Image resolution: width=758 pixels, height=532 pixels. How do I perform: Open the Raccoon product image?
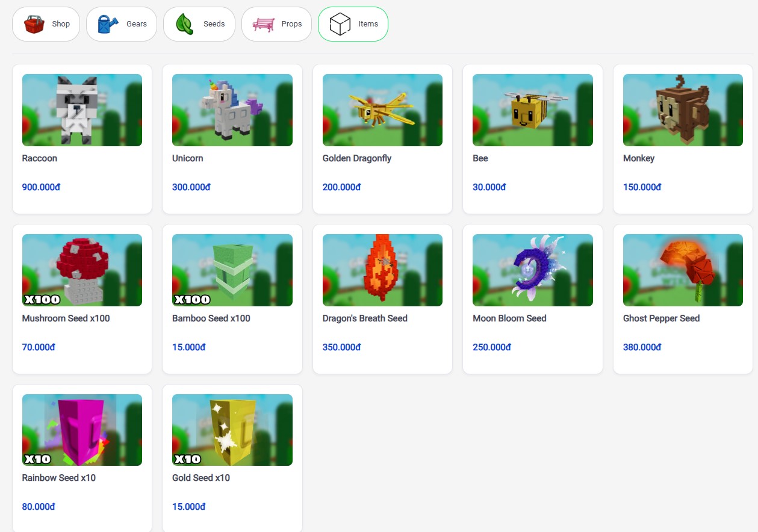(82, 110)
